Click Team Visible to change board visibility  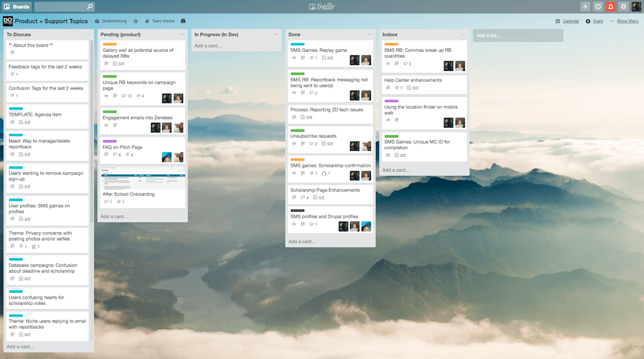click(162, 20)
